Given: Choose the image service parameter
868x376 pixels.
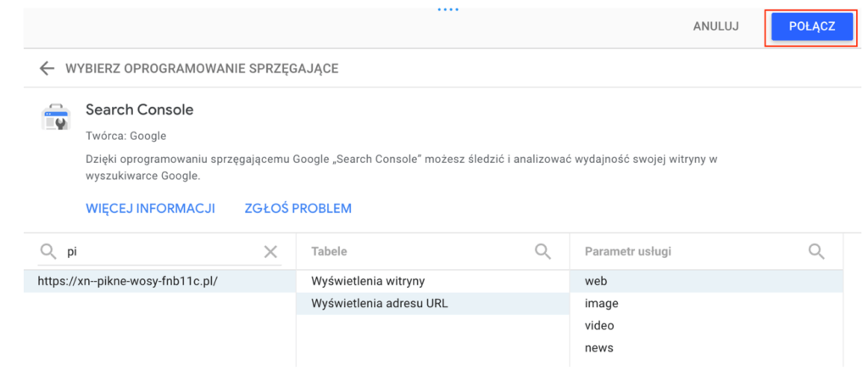Looking at the screenshot, I should click(601, 303).
